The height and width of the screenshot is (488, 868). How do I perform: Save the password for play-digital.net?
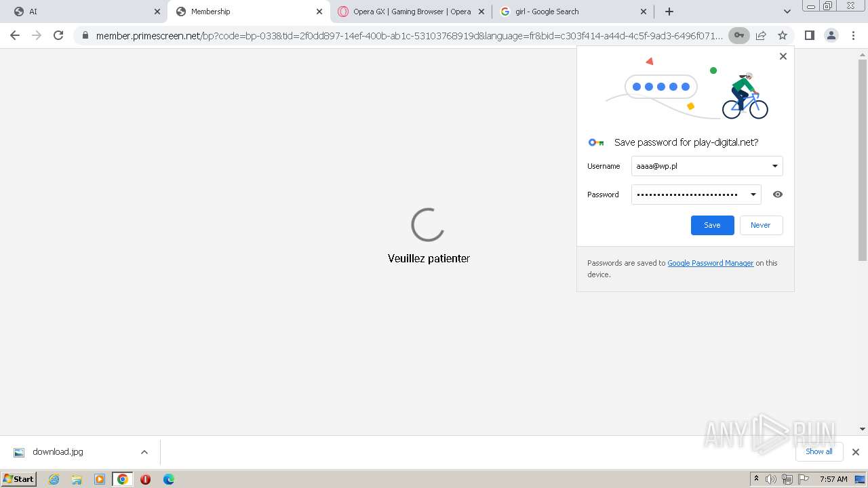(712, 225)
